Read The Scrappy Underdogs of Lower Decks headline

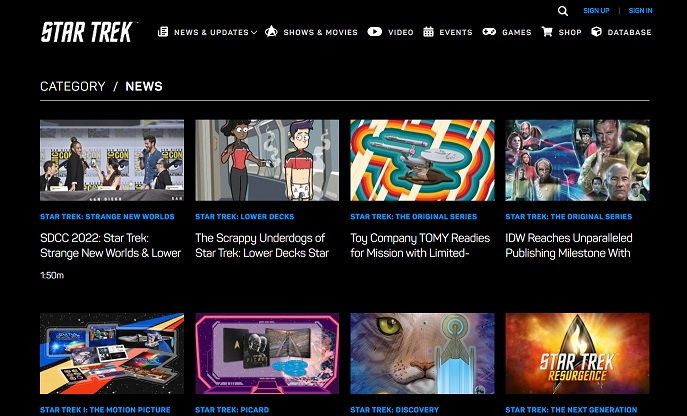pyautogui.click(x=262, y=245)
